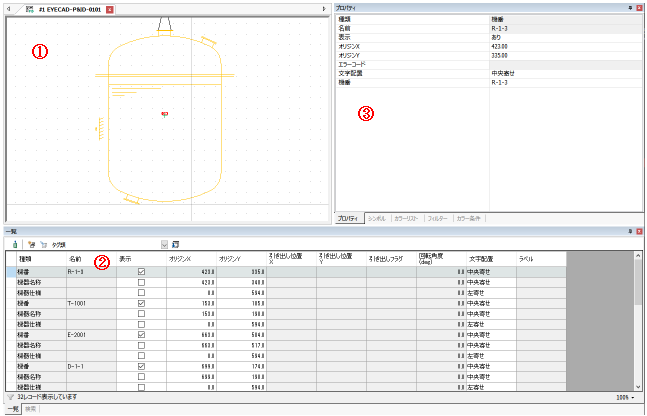Image resolution: width=647 pixels, height=416 pixels.
Task: Click the 名前 property value R-1-3
Action: (x=566, y=28)
